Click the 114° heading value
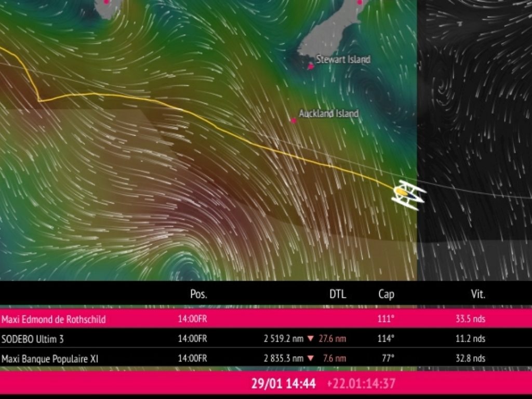 coord(386,339)
